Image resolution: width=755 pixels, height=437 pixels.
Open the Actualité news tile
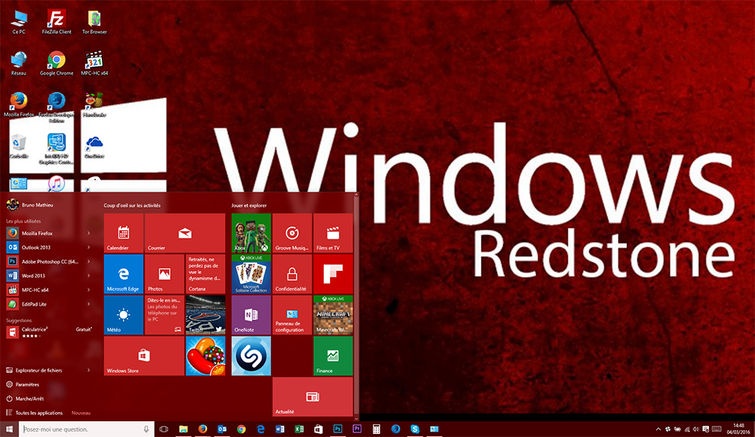tap(312, 397)
